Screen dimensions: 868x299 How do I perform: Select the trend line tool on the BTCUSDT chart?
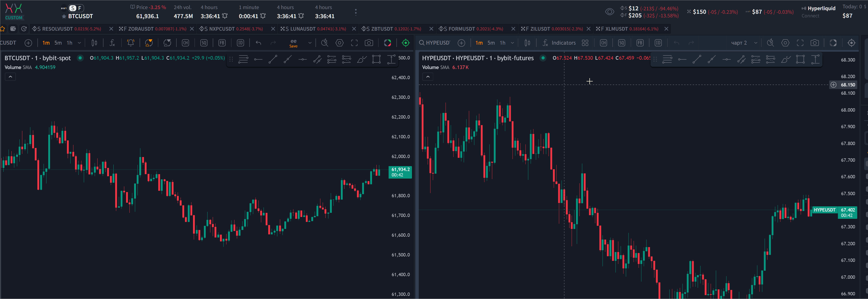(273, 59)
